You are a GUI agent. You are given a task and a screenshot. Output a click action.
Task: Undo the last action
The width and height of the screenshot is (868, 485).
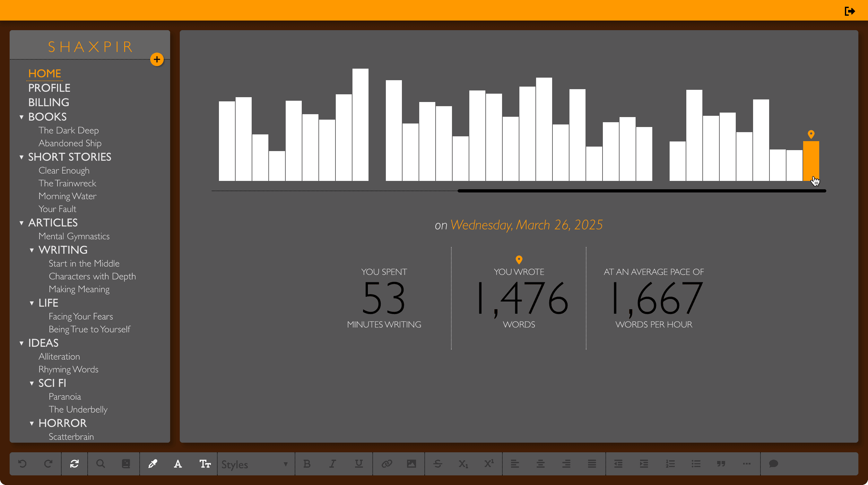pyautogui.click(x=22, y=464)
